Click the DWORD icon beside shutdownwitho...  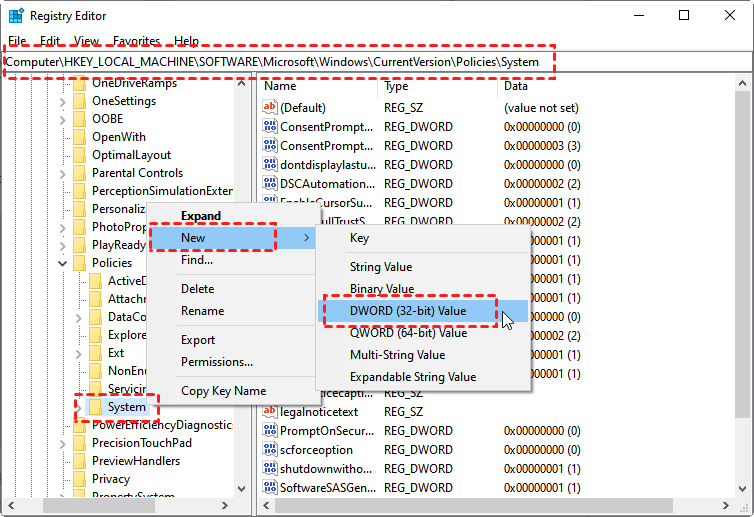tap(270, 468)
